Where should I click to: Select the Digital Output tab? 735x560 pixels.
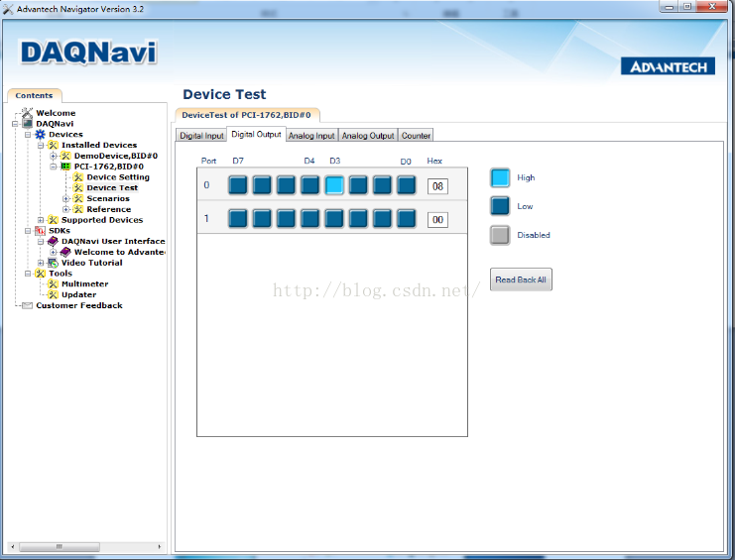tap(256, 134)
